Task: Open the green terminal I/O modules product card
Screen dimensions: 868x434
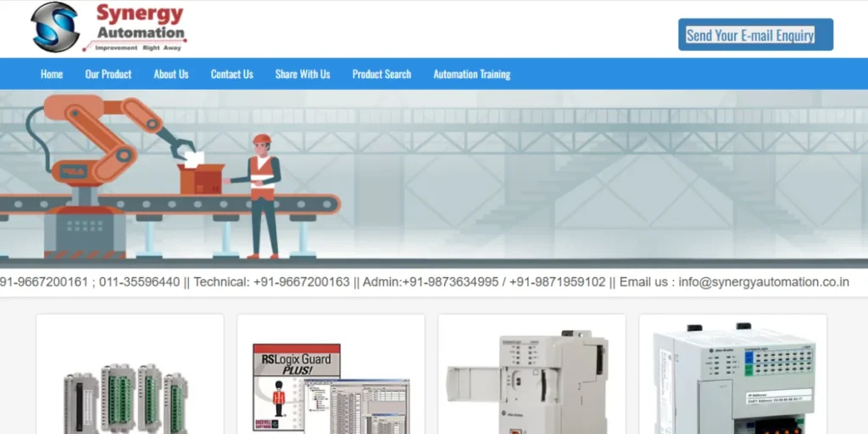Action: point(130,374)
